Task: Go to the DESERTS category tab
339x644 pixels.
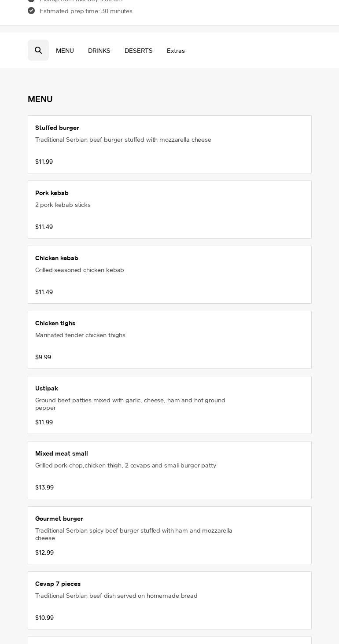Action: (138, 51)
